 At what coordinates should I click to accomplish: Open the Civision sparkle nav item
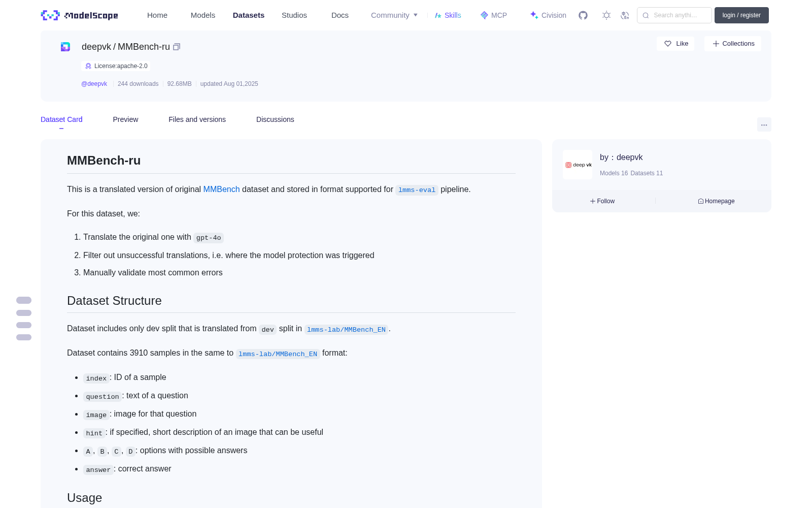pos(548,15)
